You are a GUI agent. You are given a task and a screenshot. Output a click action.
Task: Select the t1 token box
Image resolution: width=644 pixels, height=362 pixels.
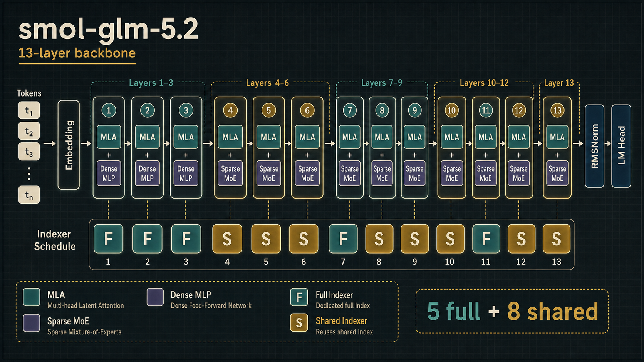[29, 111]
